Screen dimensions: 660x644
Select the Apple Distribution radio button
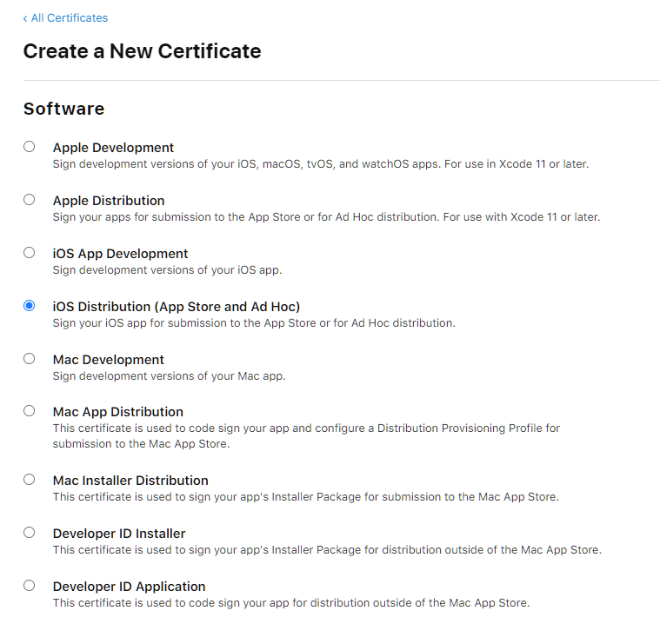click(30, 200)
